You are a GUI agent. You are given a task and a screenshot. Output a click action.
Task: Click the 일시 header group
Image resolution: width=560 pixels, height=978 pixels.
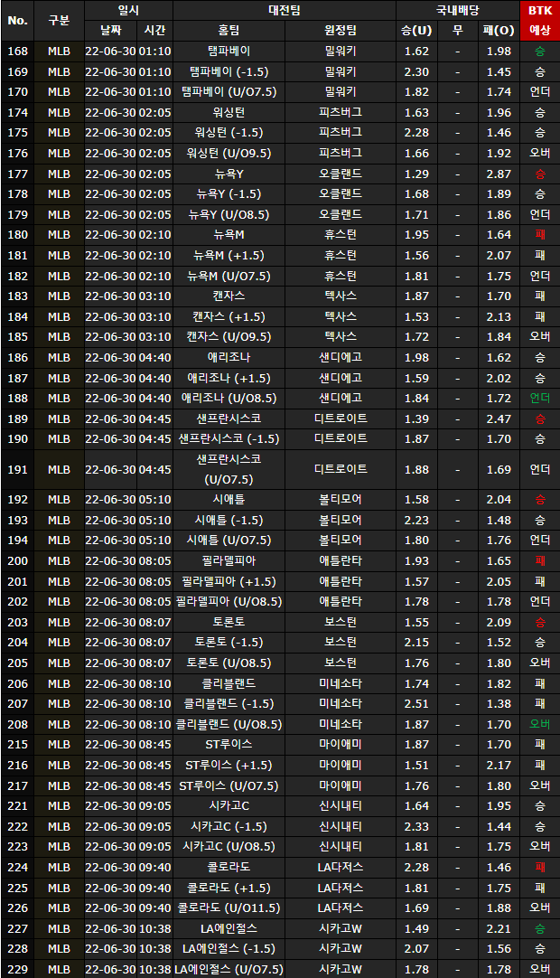(128, 11)
